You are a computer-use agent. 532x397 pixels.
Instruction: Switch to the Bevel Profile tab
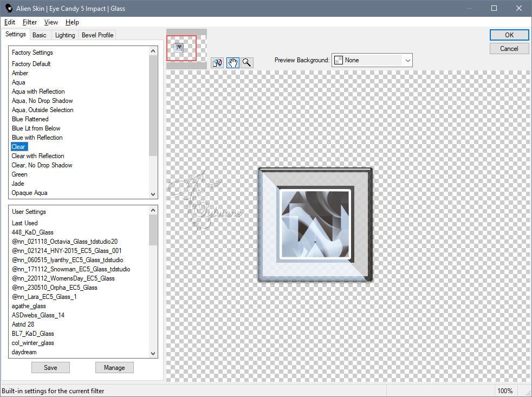point(98,35)
